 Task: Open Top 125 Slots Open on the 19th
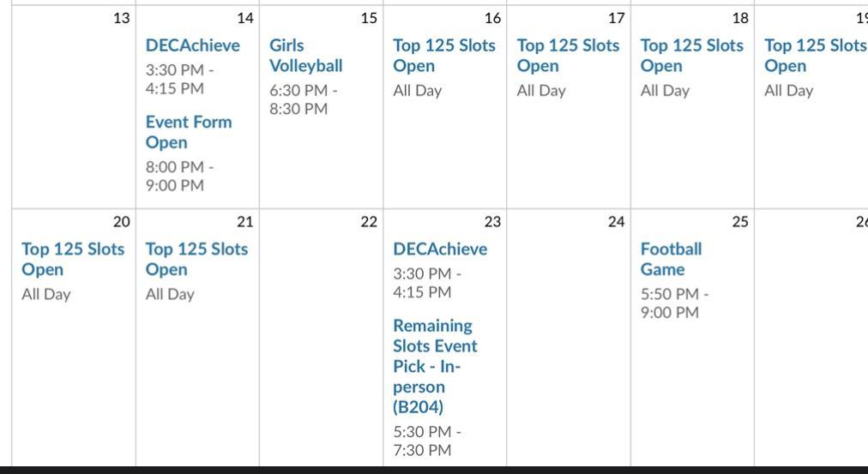coord(814,56)
